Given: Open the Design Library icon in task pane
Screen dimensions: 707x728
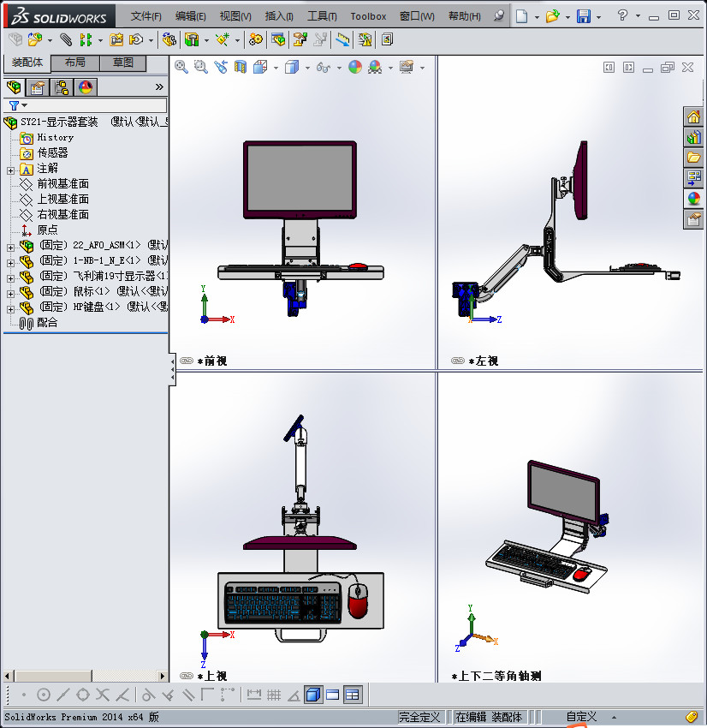Looking at the screenshot, I should (x=693, y=137).
